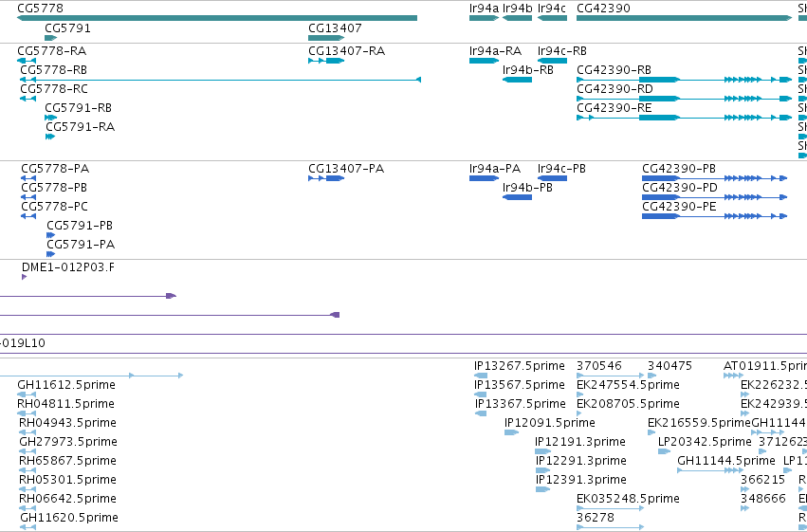807x532 pixels.
Task: Select EST GH11612.5prime
Action: pos(27,394)
